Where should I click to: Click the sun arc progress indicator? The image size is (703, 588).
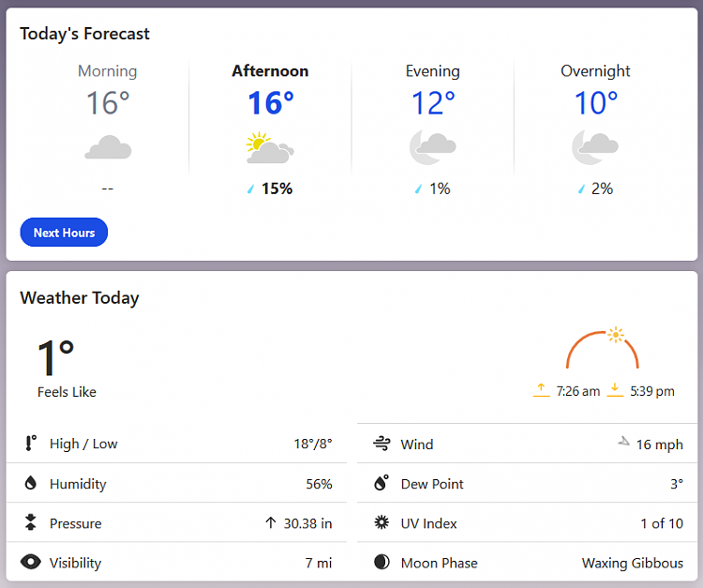point(602,348)
